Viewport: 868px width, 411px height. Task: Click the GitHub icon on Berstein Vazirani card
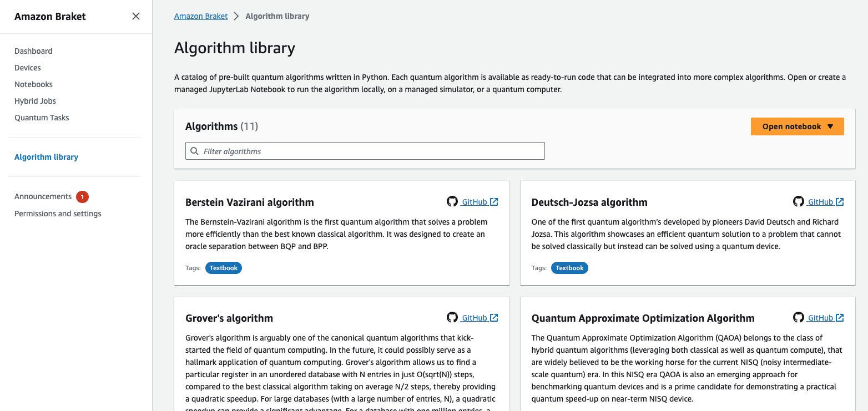(x=452, y=201)
